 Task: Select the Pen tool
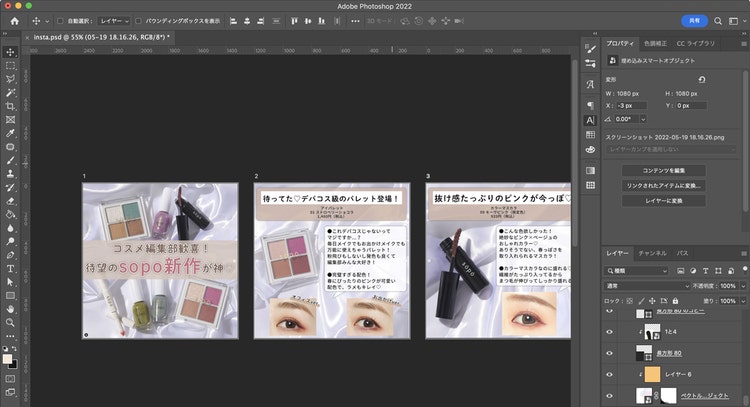(x=10, y=255)
